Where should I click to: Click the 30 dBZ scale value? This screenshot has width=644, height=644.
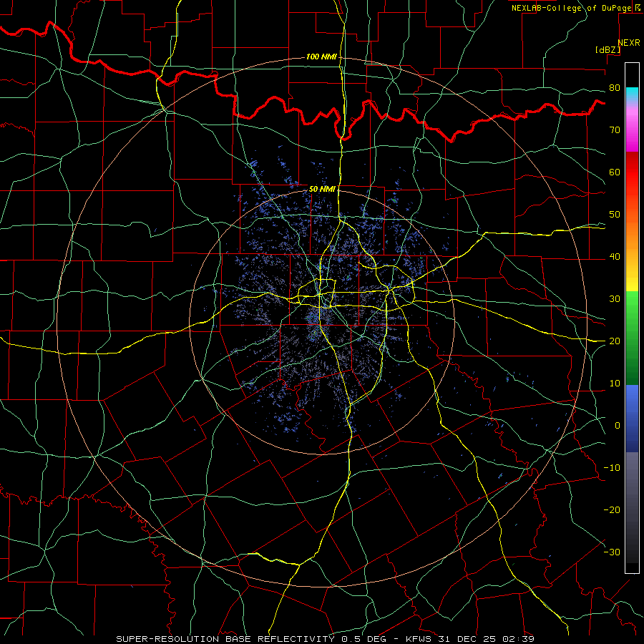615,298
